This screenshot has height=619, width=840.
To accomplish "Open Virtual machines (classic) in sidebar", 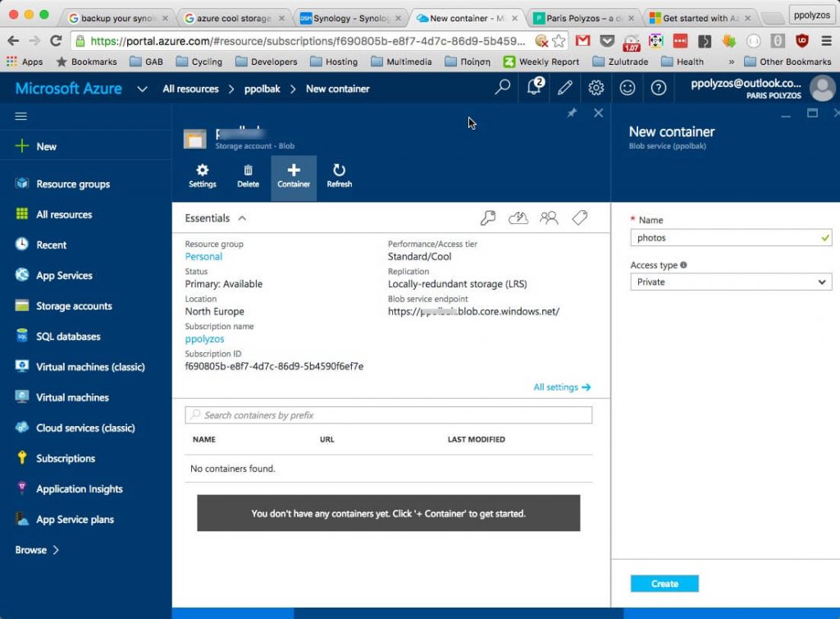I will pyautogui.click(x=90, y=367).
